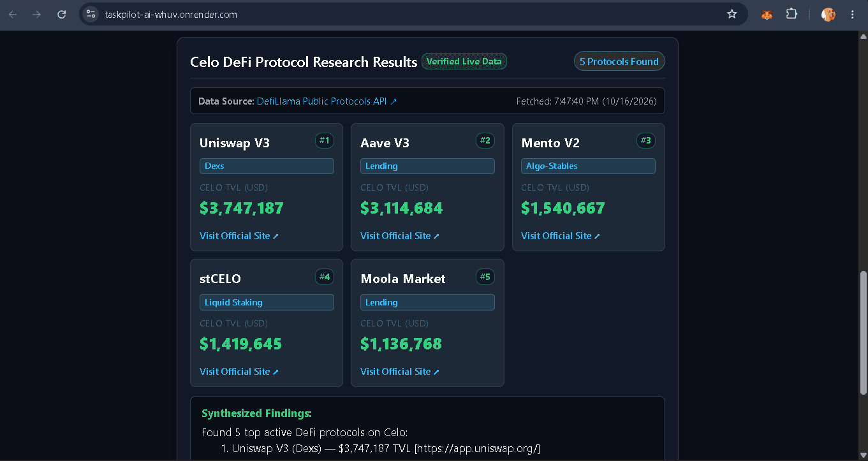Viewport: 868px width, 461px height.
Task: Click the #3 rank badge on Mento V2
Action: (x=646, y=140)
